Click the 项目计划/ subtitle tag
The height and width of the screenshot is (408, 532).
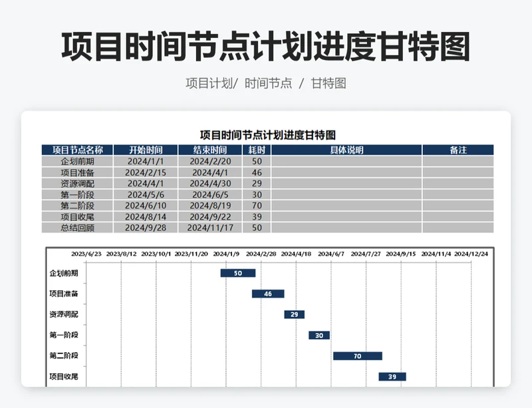click(211, 83)
